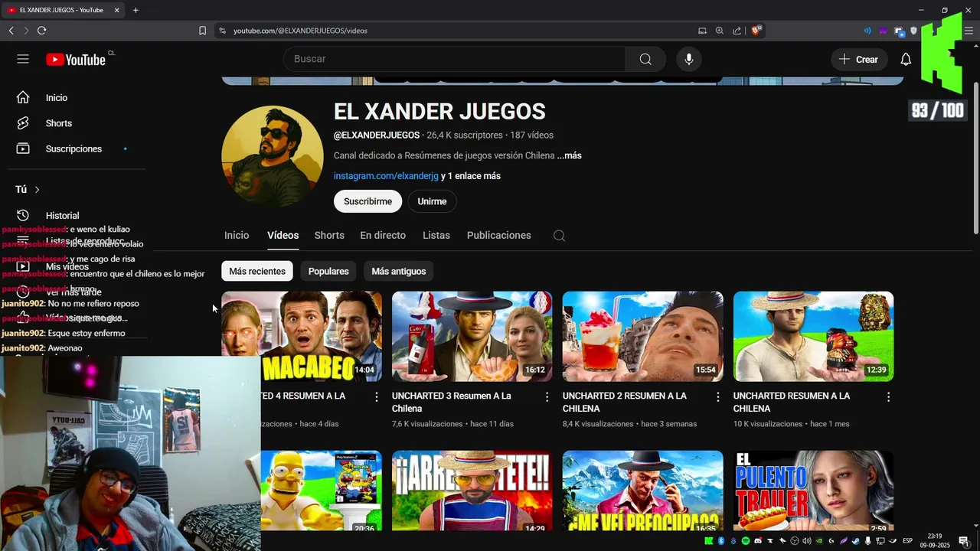Open options menu for UNCHARTED 3 video
980x551 pixels.
(x=547, y=396)
